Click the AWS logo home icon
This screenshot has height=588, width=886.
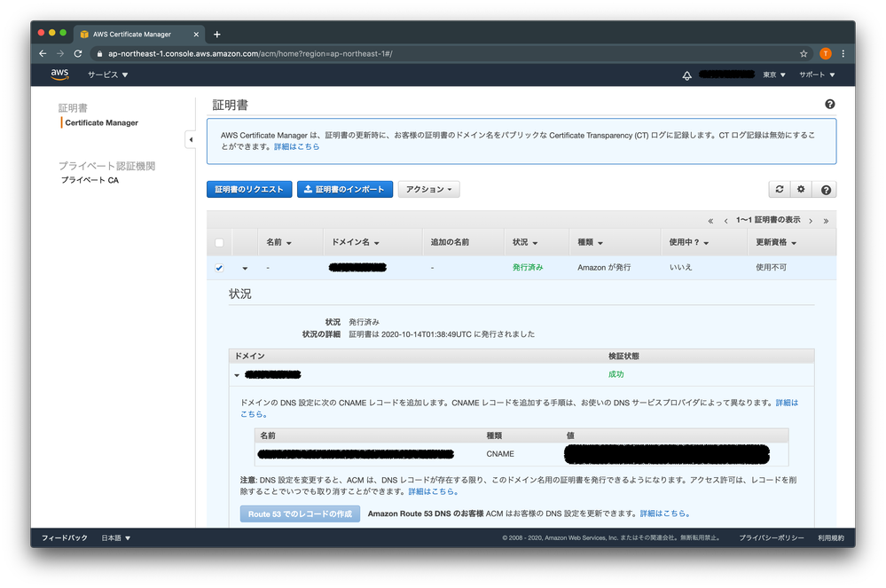click(59, 74)
